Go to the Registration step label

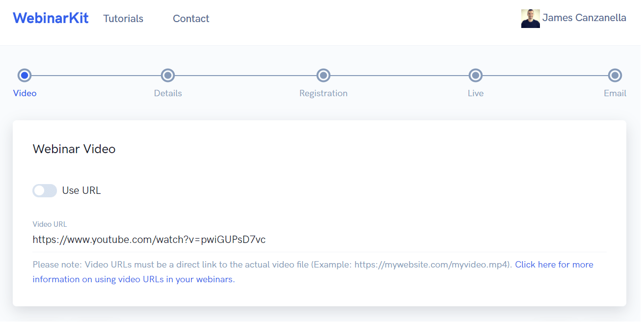click(323, 93)
